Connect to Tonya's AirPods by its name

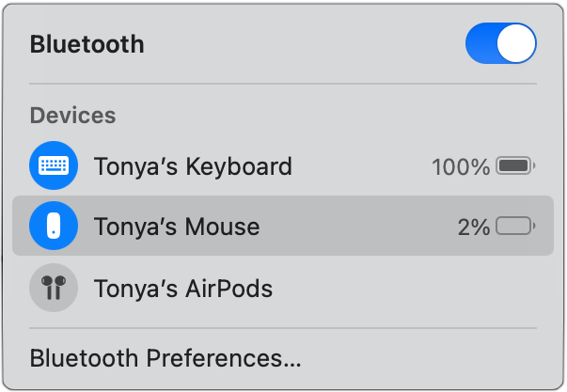pos(183,288)
